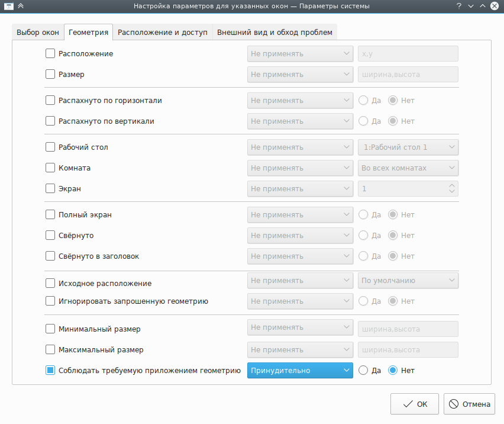Viewport: 504px width, 424px height.
Task: Open the "Расположение и доступ" tab
Action: click(163, 33)
